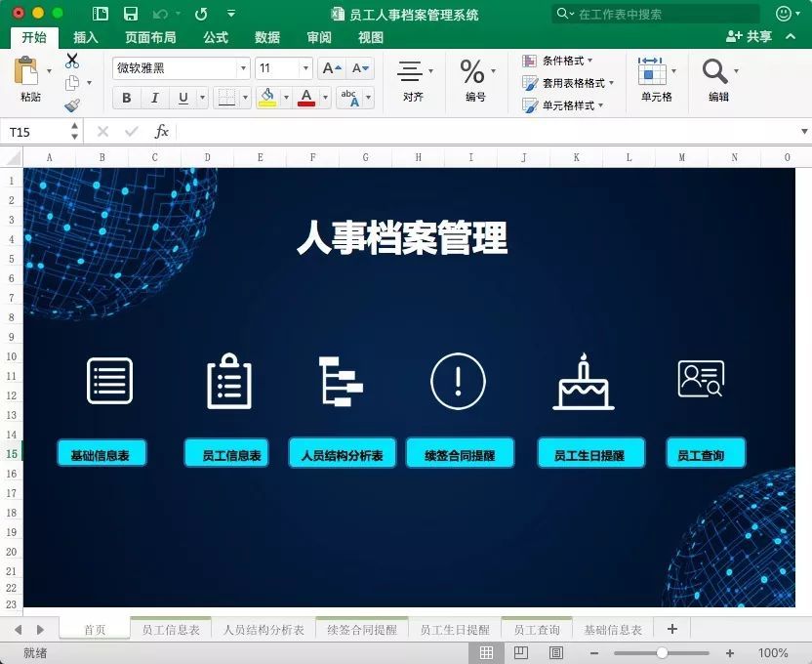The width and height of the screenshot is (812, 664).
Task: Select the Italic formatting icon
Action: click(153, 98)
